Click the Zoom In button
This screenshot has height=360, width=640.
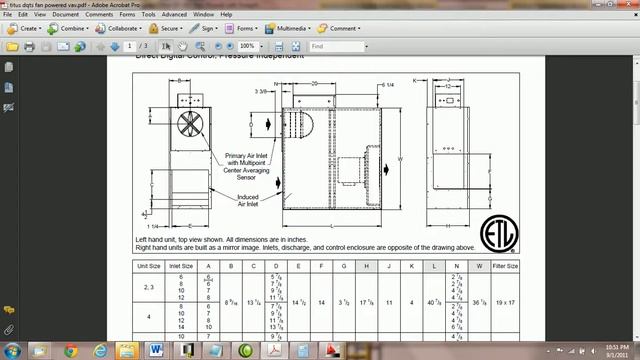coord(230,46)
